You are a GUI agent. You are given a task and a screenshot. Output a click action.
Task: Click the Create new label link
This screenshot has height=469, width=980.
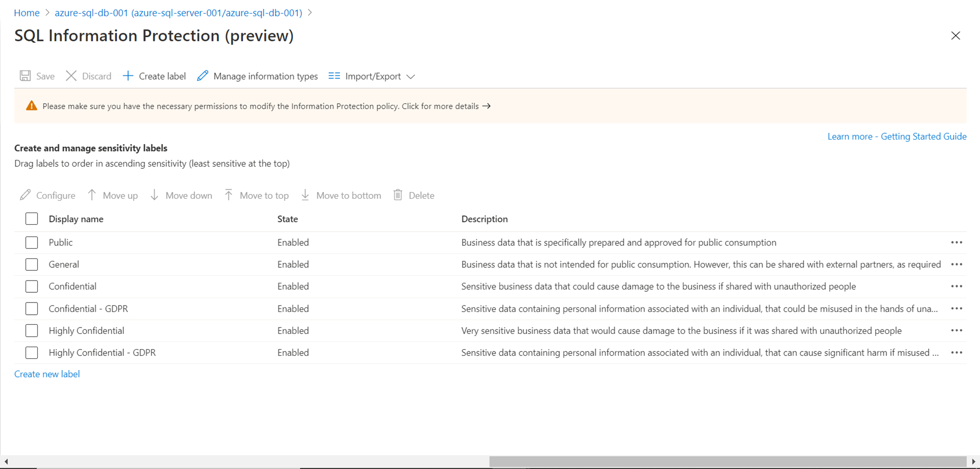47,374
